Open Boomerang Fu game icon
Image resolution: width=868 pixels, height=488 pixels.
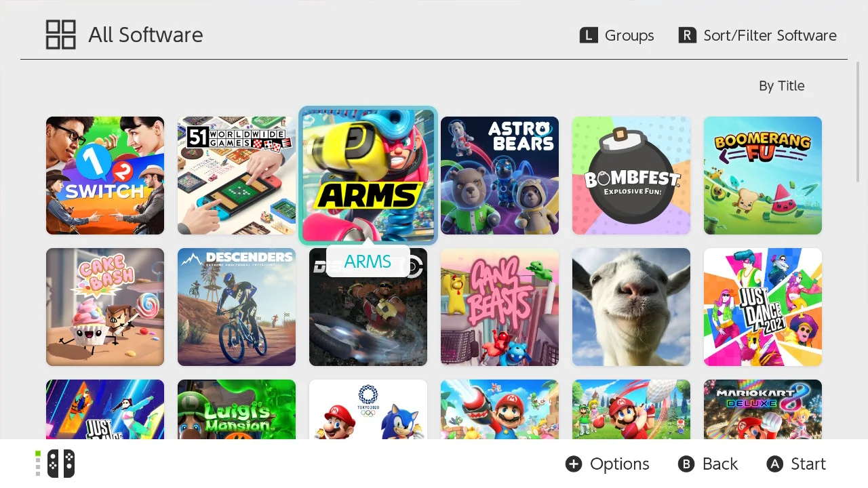[763, 176]
